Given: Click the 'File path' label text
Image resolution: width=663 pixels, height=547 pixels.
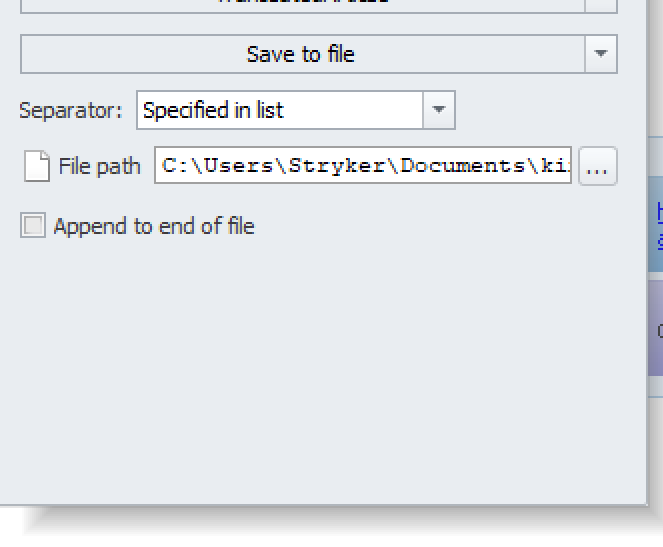Looking at the screenshot, I should point(99,166).
